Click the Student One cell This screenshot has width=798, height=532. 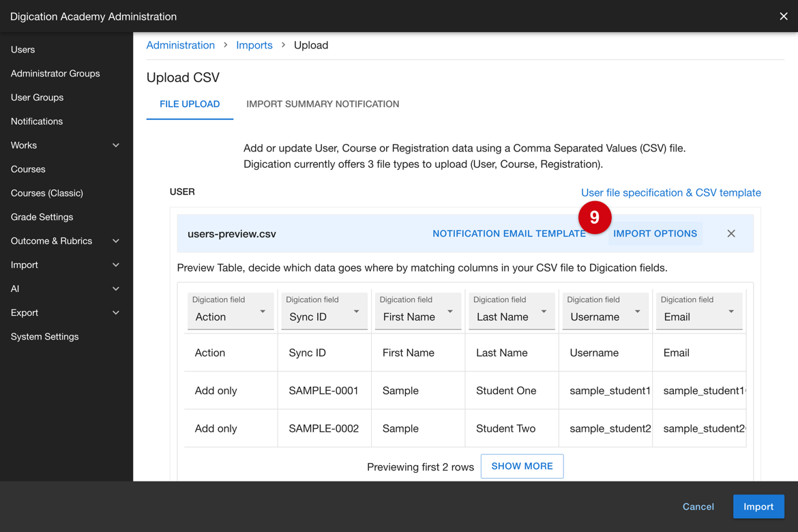[x=512, y=390]
